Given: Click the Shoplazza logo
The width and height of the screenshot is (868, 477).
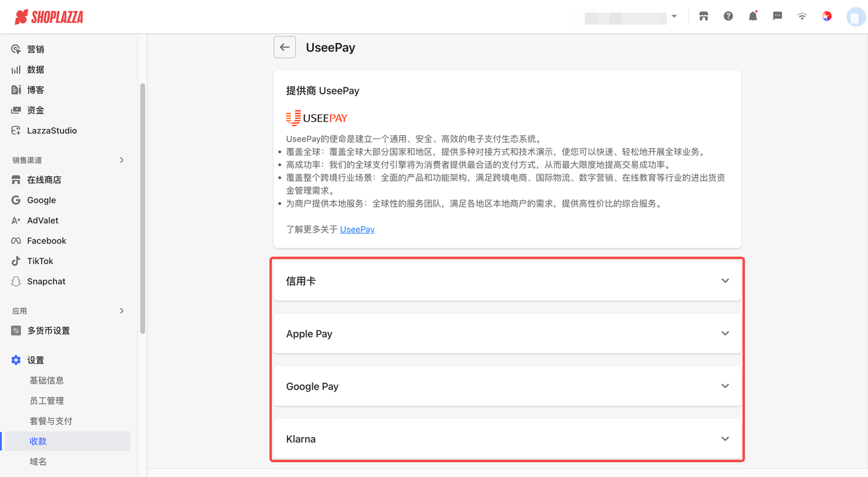Looking at the screenshot, I should [49, 17].
